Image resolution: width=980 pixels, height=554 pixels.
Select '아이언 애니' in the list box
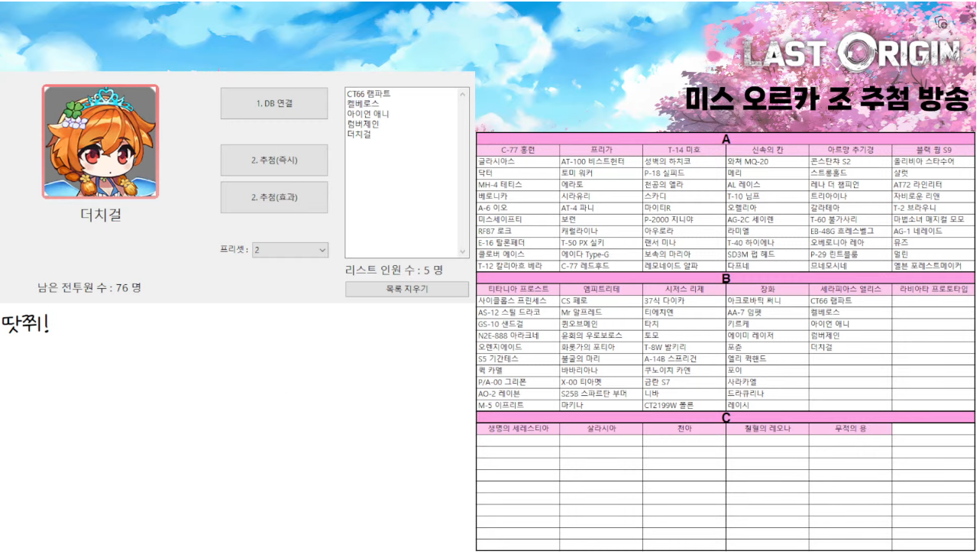[x=368, y=113]
